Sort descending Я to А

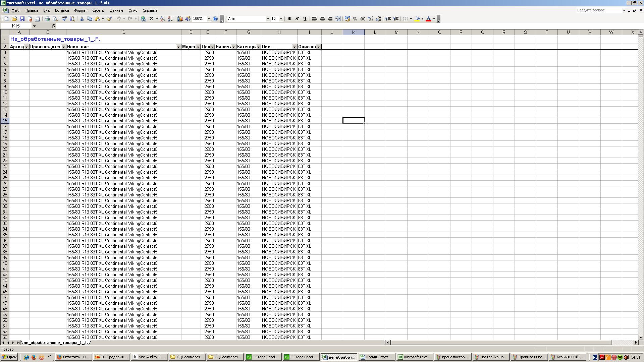pyautogui.click(x=170, y=19)
